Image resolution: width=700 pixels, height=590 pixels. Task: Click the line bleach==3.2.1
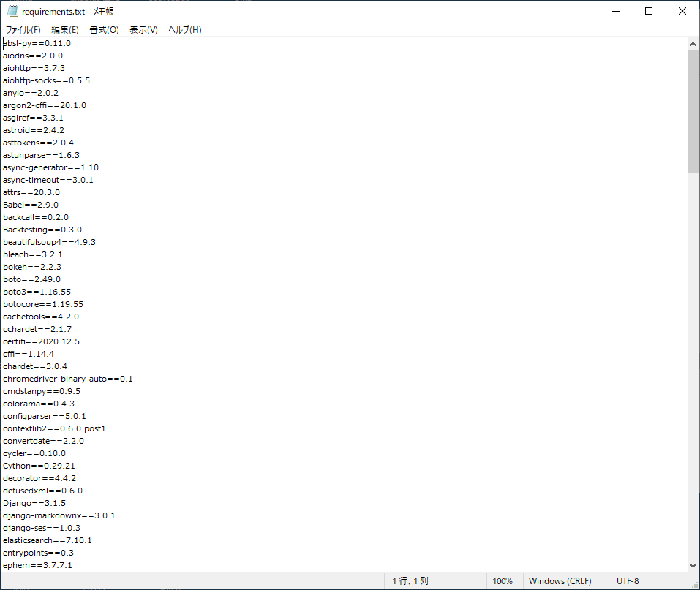[x=33, y=255]
